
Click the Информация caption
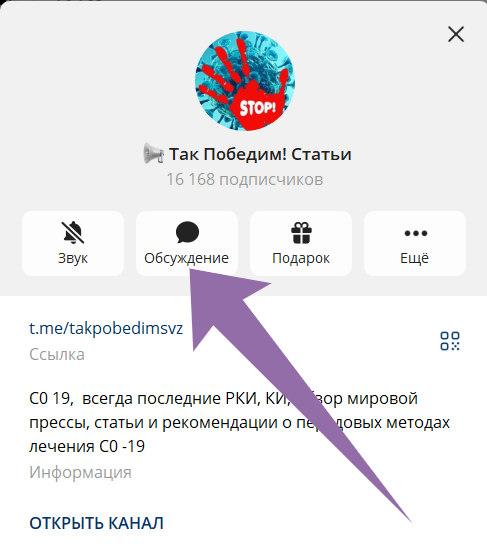pos(80,472)
